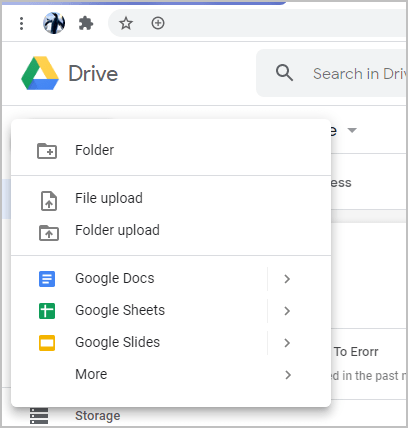
Task: Create a new Google Sheets spreadsheet
Action: (x=120, y=310)
